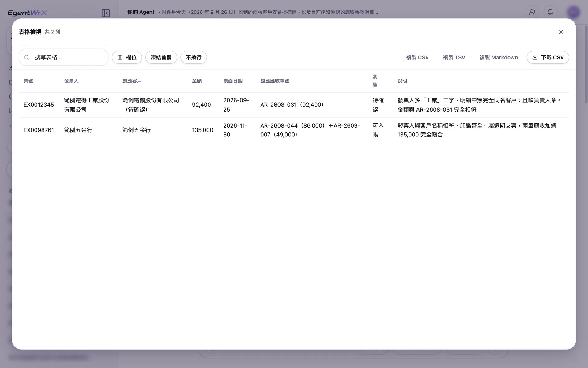Screen dimensions: 588x368
Task: Click the search magnifier icon
Action: (x=27, y=57)
